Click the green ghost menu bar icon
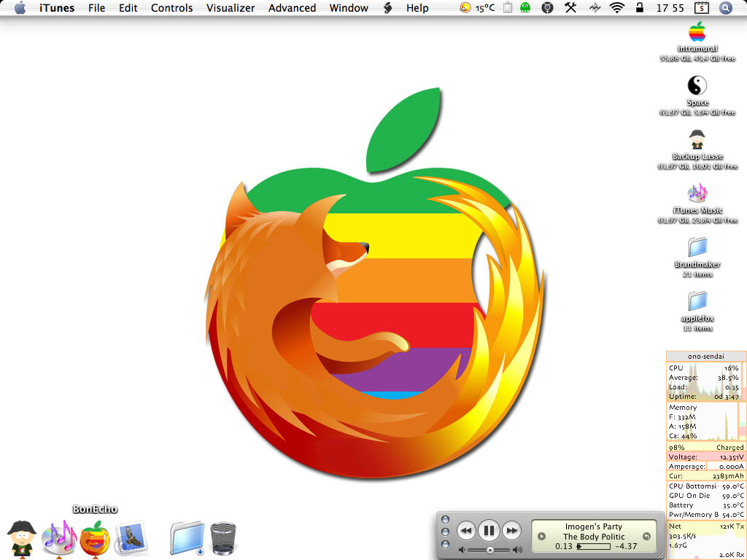 click(525, 7)
